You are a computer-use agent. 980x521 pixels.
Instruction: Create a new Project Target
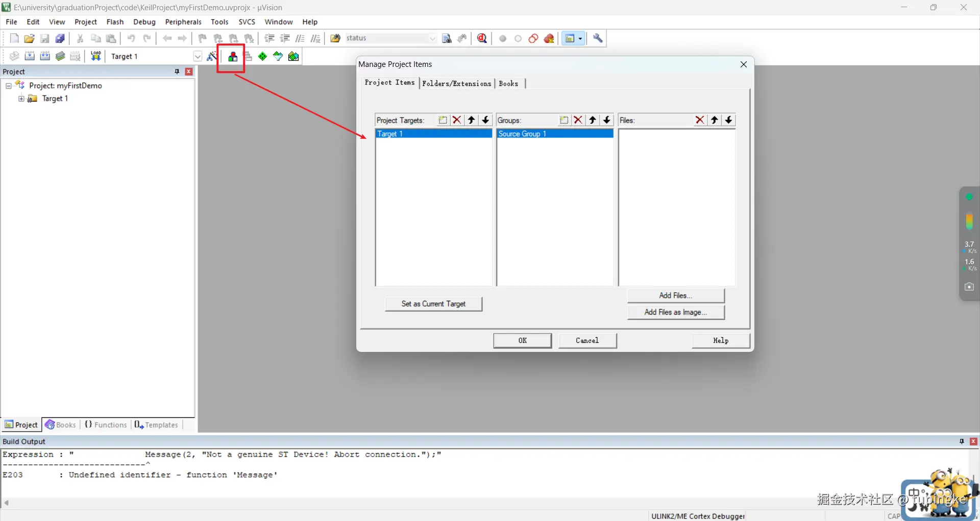443,120
